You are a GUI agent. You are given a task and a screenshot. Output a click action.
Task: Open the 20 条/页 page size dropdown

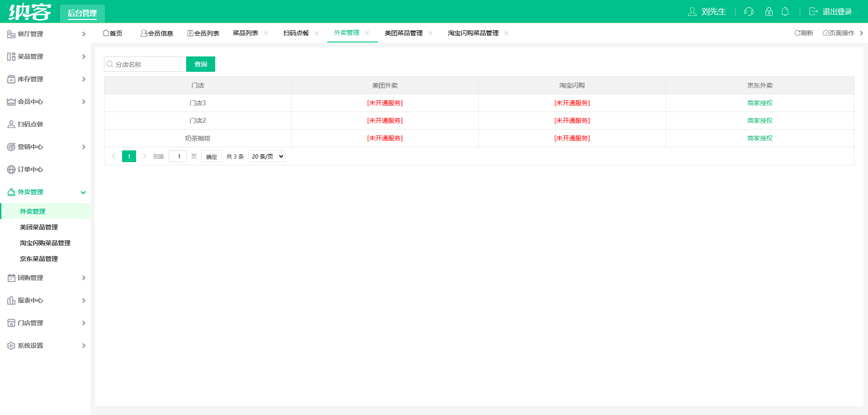[x=267, y=156]
